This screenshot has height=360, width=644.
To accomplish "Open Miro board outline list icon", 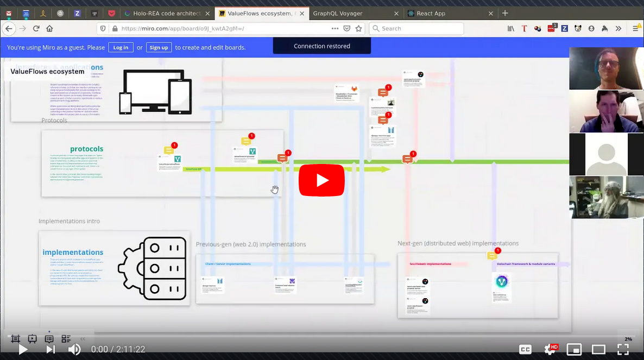I will coord(66,339).
